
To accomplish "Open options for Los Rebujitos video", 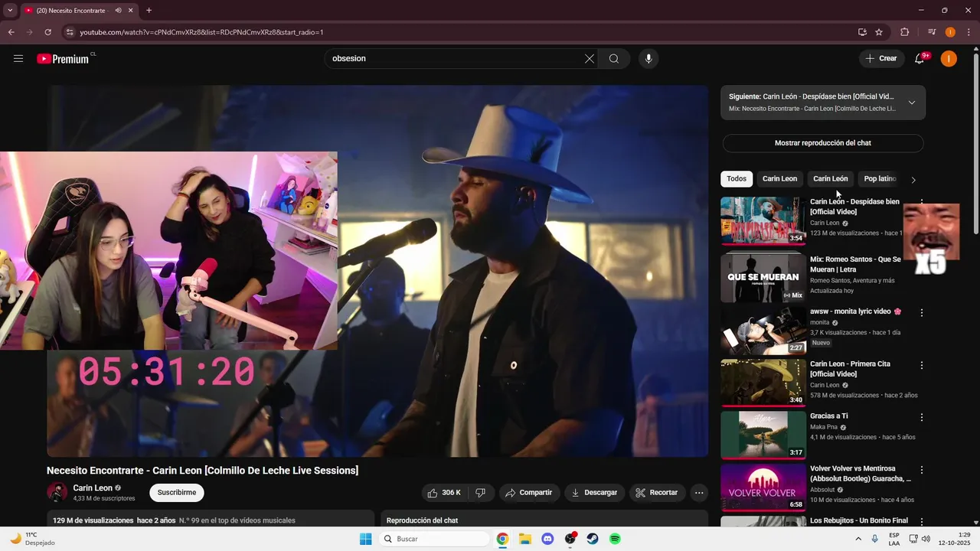I will 922,522.
